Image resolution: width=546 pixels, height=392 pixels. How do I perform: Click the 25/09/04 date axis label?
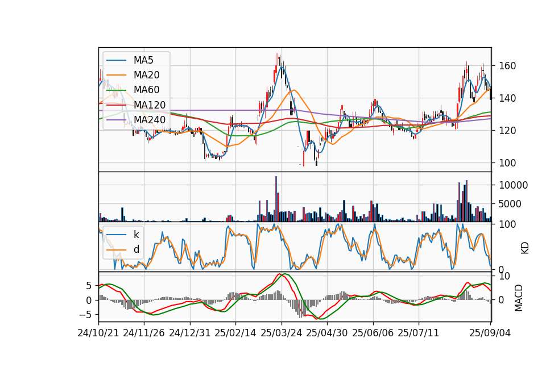[x=490, y=333]
